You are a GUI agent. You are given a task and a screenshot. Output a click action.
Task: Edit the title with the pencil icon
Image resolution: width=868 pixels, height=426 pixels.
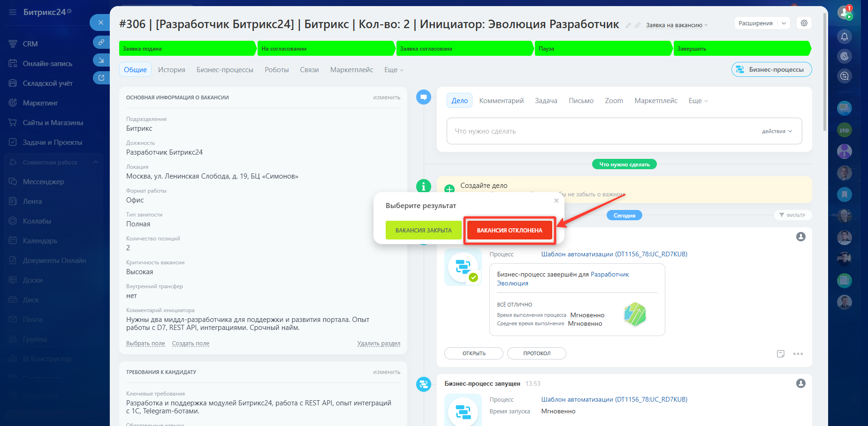[x=628, y=25]
